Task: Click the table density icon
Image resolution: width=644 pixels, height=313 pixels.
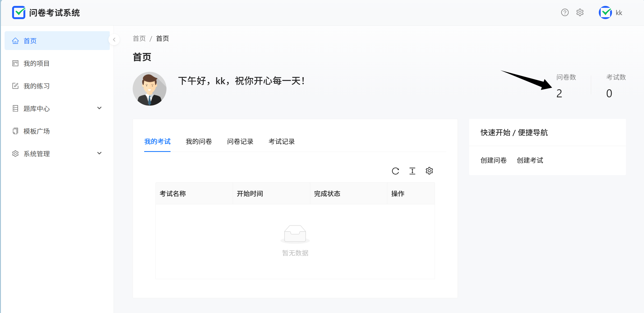Action: 412,171
